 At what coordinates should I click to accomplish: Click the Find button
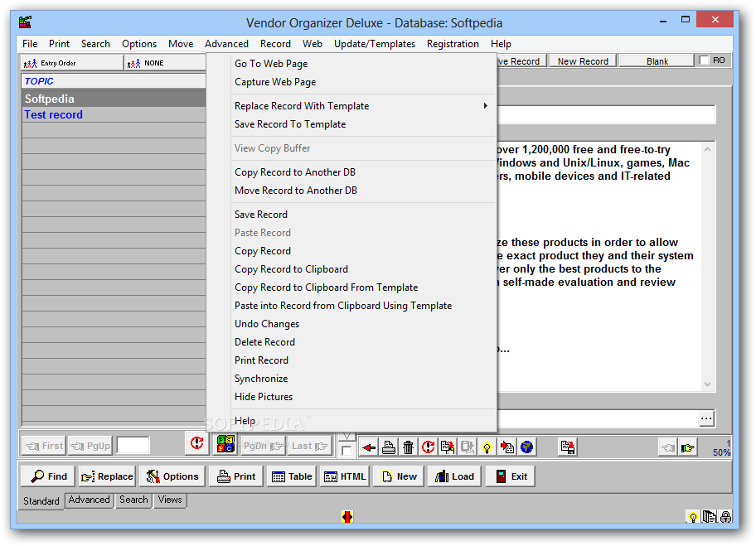(48, 476)
